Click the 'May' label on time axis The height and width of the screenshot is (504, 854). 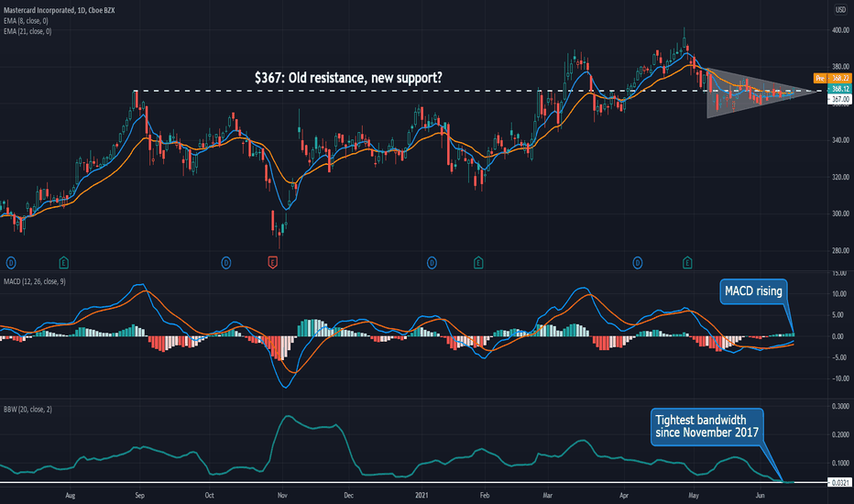(x=694, y=495)
